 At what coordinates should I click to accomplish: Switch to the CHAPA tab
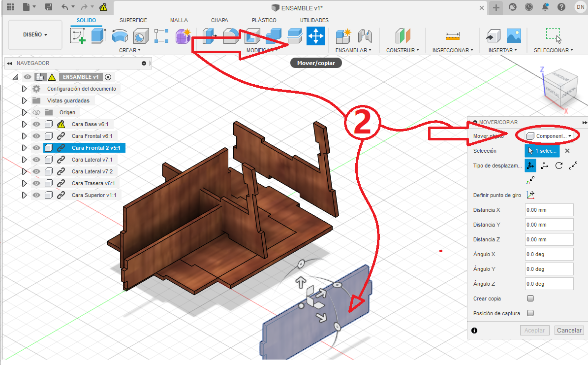point(219,20)
